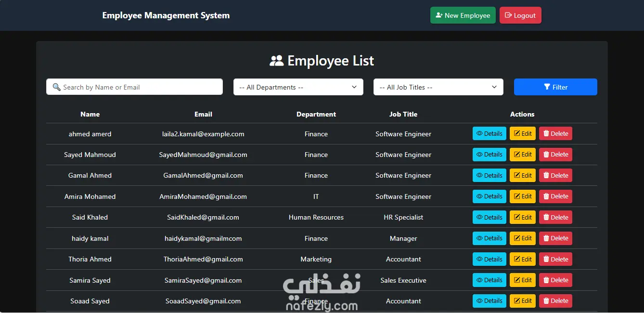Select email ThoriaAhmed@gmail.com
This screenshot has width=644, height=313.
[203, 259]
